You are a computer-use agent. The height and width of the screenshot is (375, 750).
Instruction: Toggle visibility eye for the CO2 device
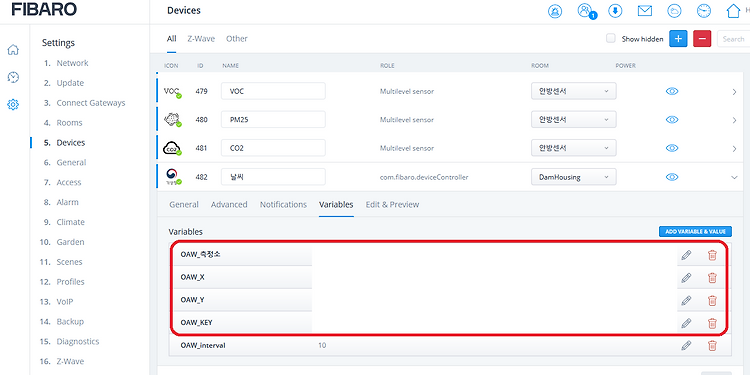[672, 148]
